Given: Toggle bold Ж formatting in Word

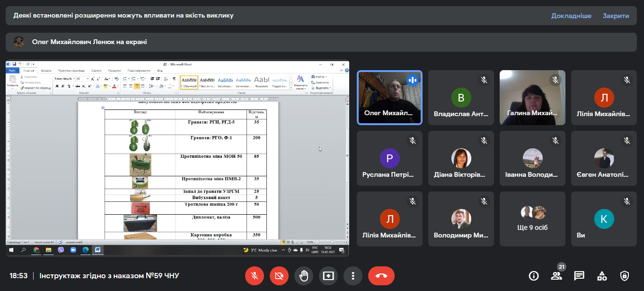Looking at the screenshot, I should (57, 86).
